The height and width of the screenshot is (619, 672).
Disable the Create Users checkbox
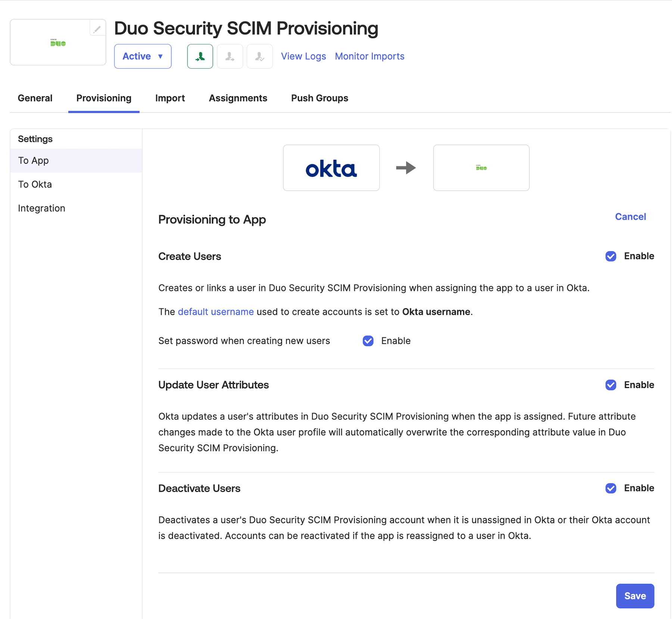tap(611, 256)
